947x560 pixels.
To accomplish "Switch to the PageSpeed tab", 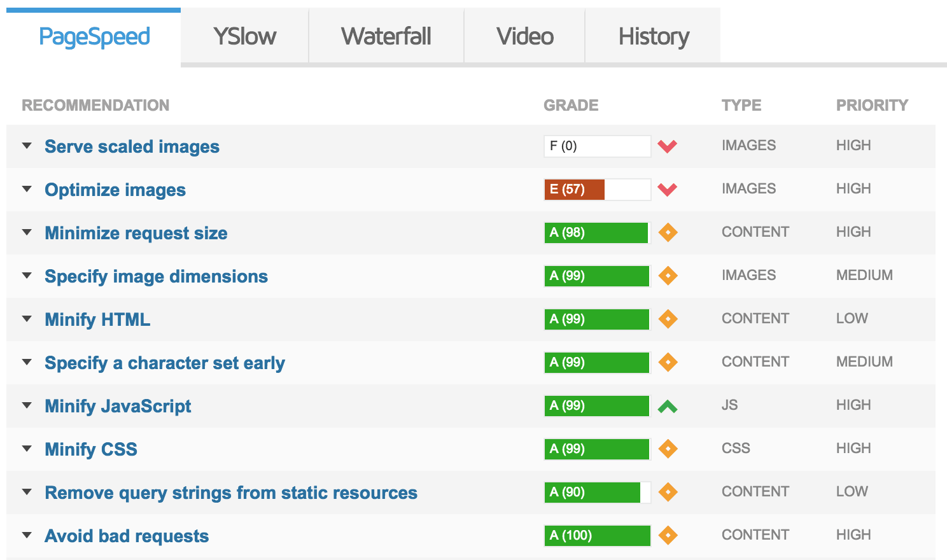I will [94, 36].
